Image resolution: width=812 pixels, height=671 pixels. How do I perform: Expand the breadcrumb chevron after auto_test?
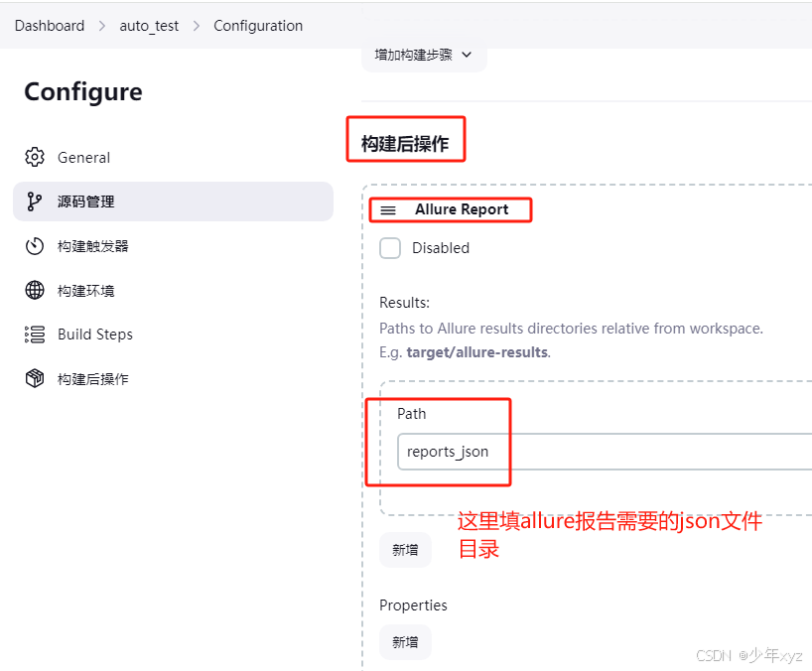pos(197,26)
